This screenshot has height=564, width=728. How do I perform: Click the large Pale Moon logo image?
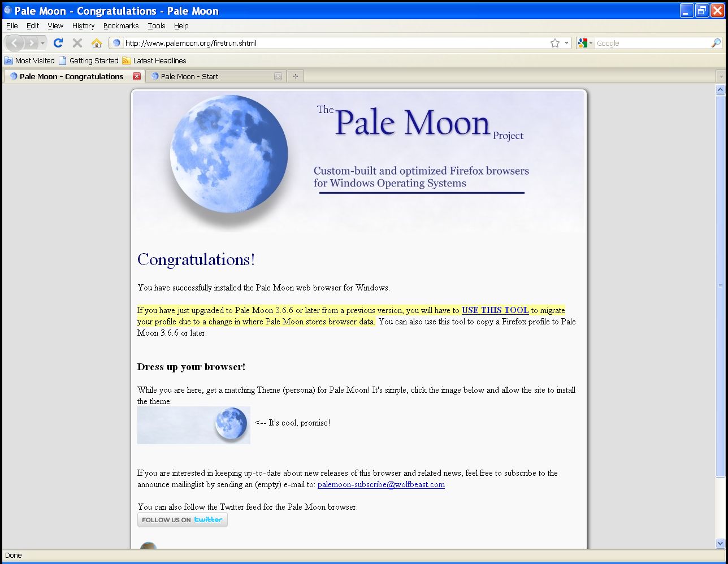pos(228,154)
